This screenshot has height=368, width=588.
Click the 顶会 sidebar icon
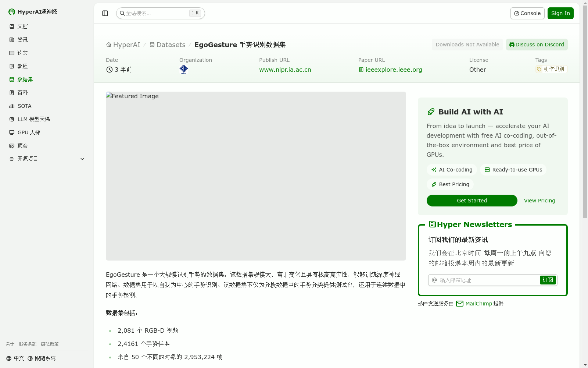click(x=12, y=146)
